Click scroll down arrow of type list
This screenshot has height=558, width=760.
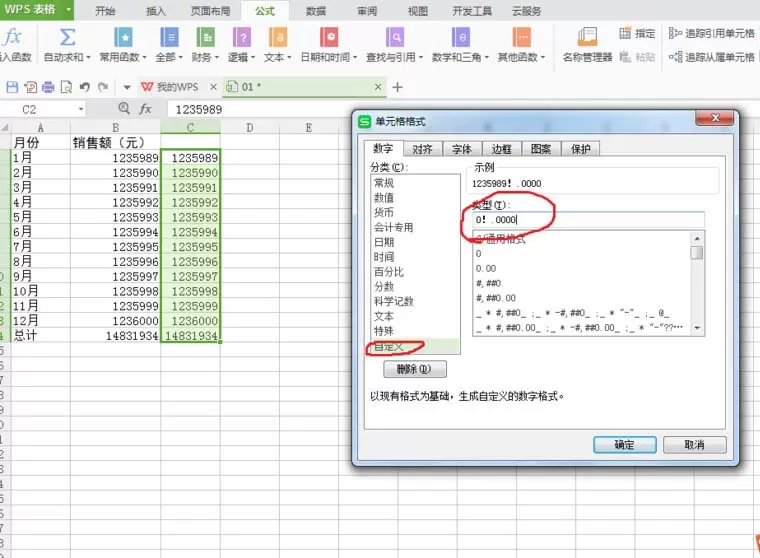697,328
